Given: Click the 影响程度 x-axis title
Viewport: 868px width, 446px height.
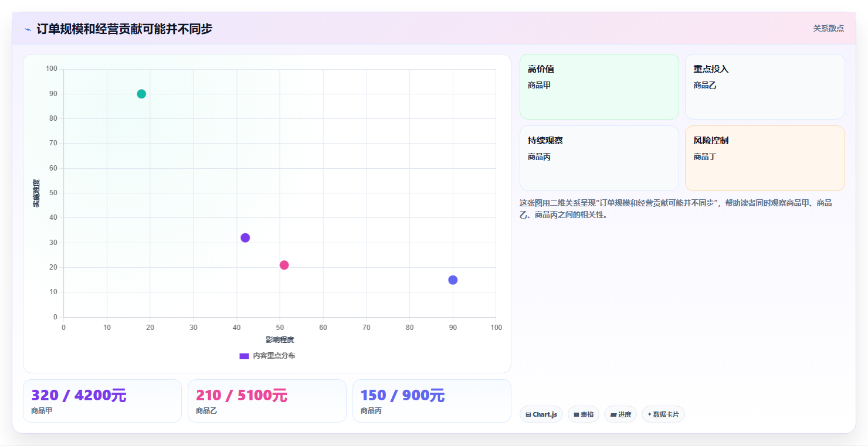Looking at the screenshot, I should [x=280, y=340].
